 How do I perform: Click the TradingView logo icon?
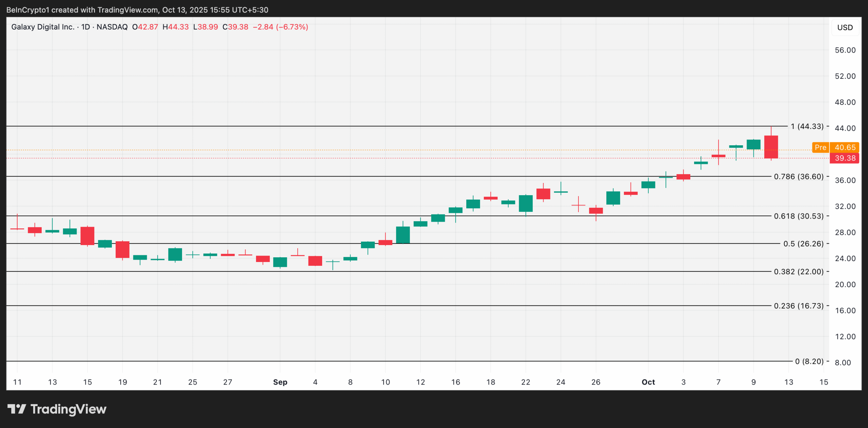pos(17,409)
